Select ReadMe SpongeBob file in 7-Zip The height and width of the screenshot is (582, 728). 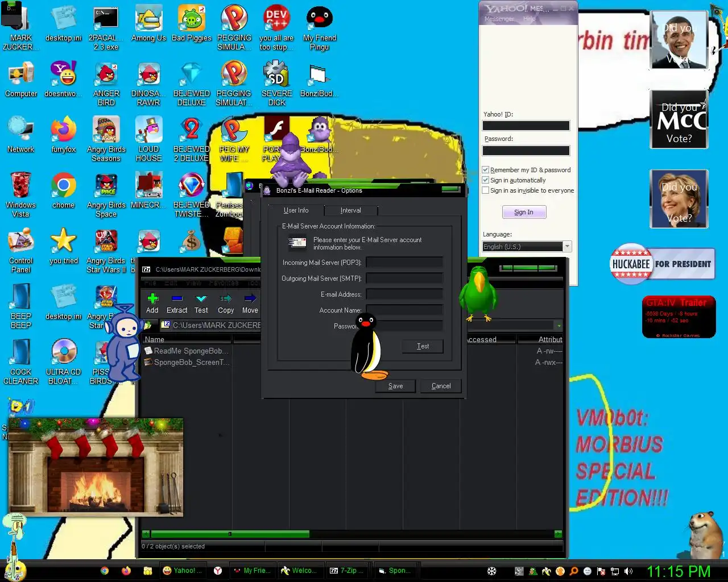pyautogui.click(x=187, y=351)
